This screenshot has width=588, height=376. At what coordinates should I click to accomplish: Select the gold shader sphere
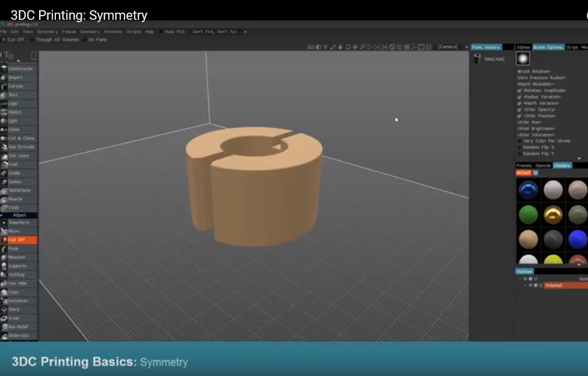tap(553, 215)
